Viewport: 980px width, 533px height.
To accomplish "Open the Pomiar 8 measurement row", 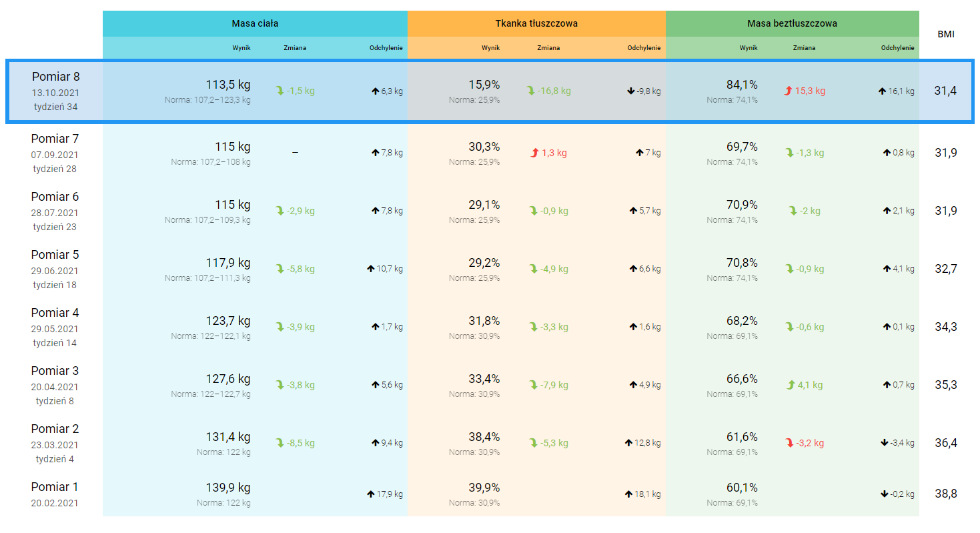I will click(490, 91).
